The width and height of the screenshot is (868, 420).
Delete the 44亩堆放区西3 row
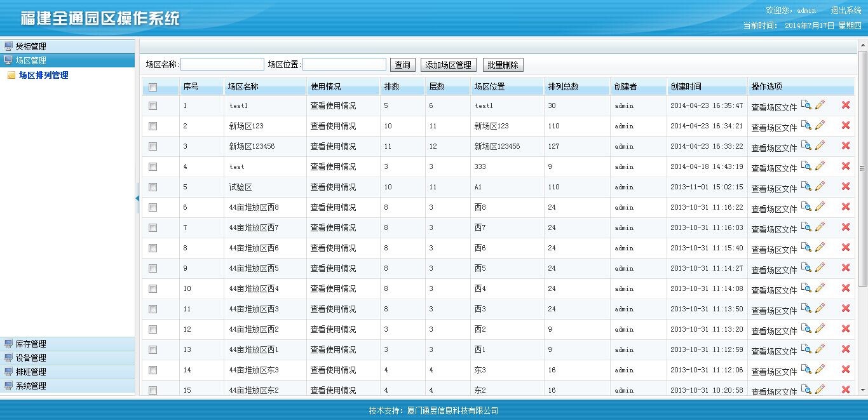[x=846, y=309]
